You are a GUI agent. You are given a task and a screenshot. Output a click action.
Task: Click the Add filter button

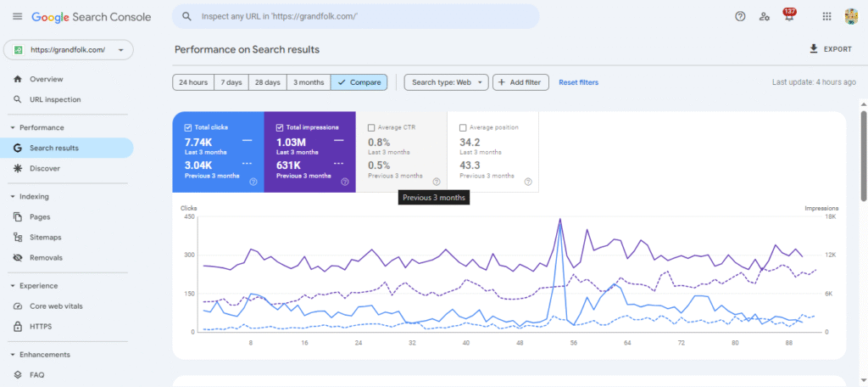pyautogui.click(x=520, y=82)
